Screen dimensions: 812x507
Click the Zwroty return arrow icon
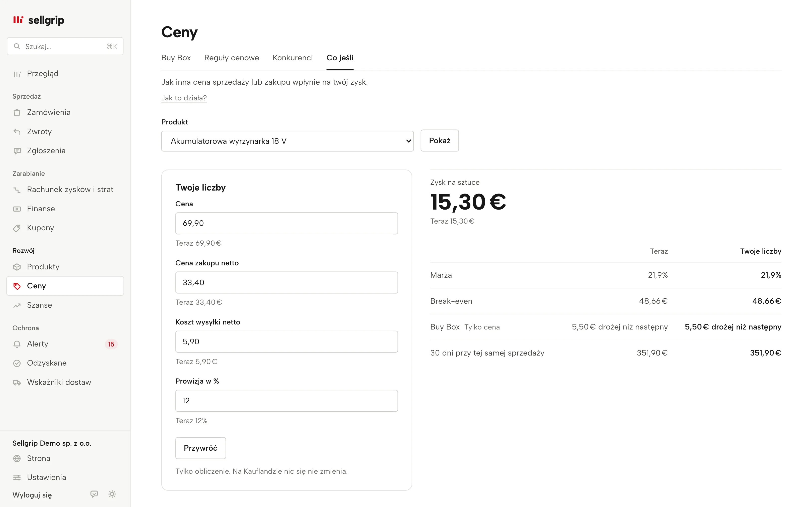(17, 132)
